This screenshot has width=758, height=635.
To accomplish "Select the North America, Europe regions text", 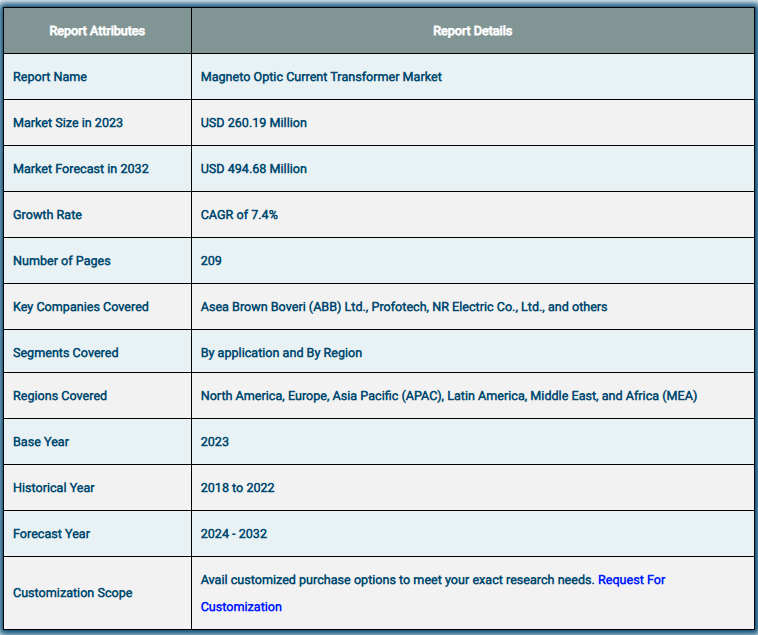I will point(449,396).
